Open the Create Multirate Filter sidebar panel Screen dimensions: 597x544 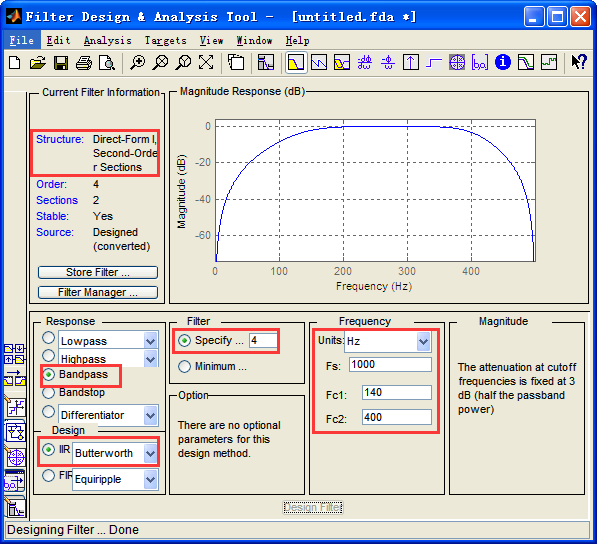14,354
